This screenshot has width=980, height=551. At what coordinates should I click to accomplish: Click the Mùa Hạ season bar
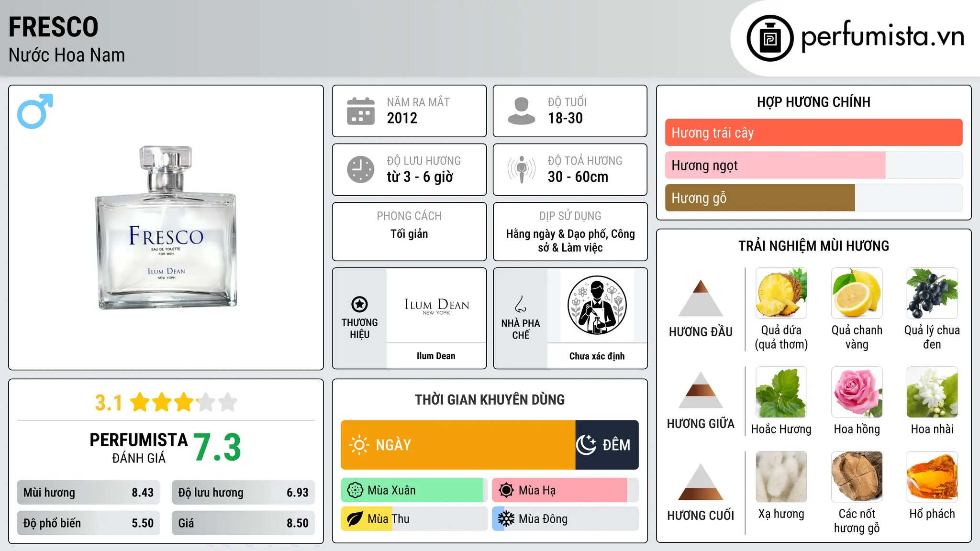click(565, 490)
